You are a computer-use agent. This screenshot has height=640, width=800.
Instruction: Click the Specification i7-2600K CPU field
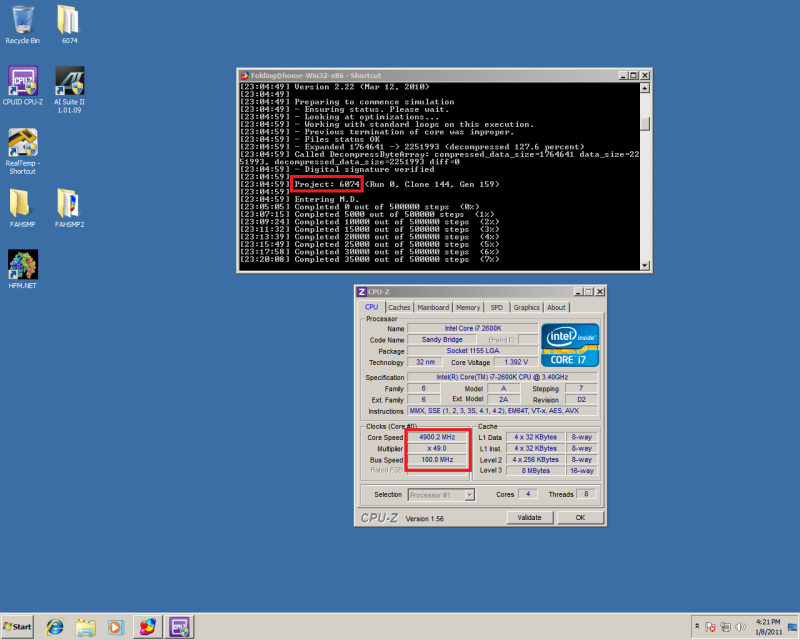(502, 377)
